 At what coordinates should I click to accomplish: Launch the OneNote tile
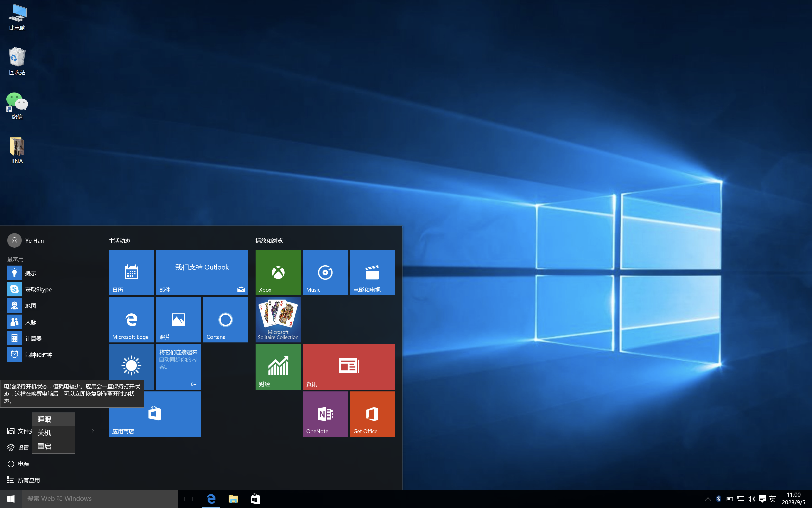coord(325,414)
